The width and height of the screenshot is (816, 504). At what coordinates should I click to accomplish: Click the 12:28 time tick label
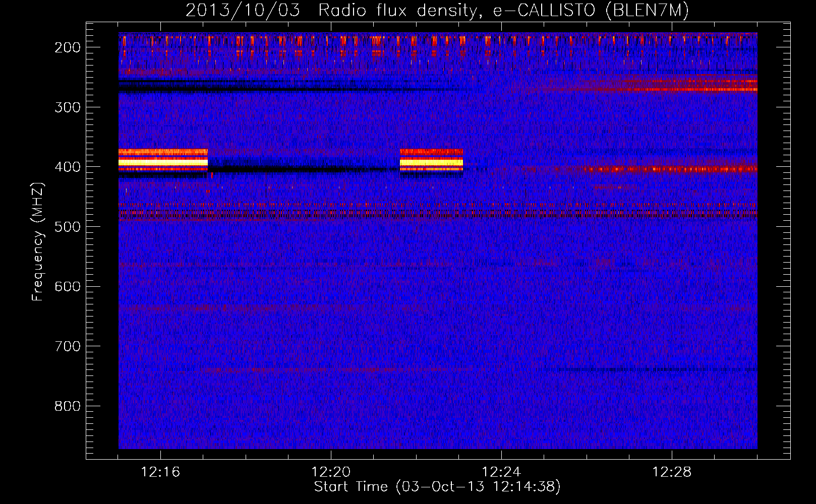point(672,472)
